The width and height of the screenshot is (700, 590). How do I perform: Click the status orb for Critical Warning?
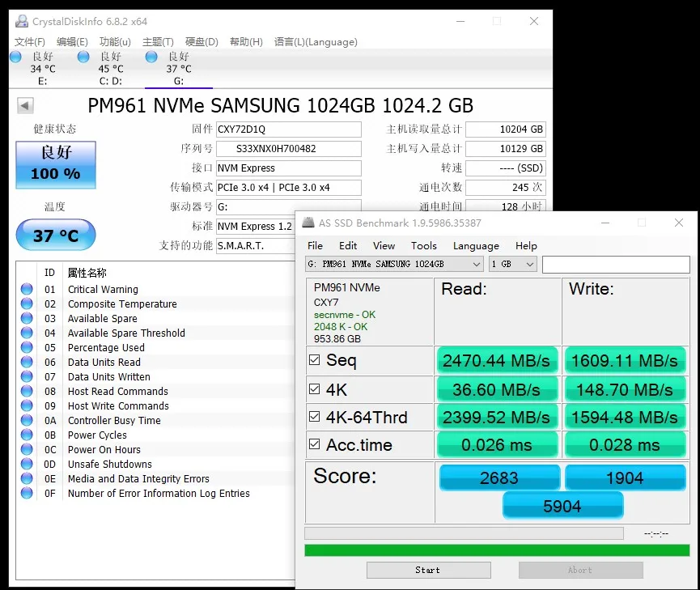tap(27, 290)
